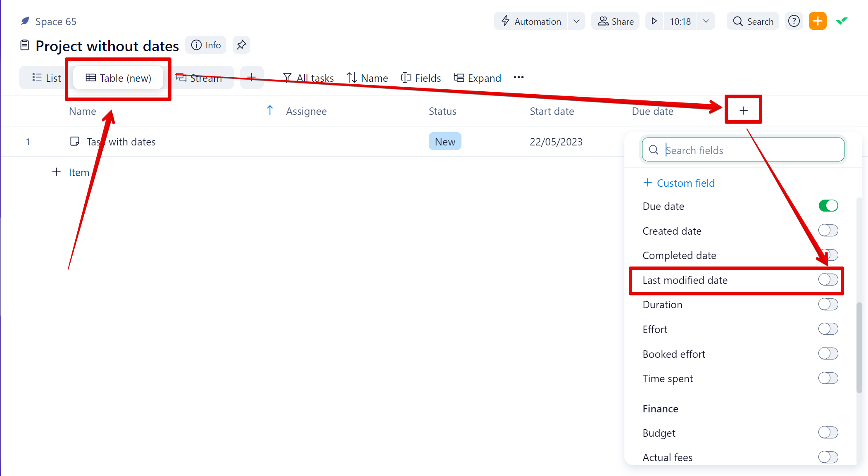The height and width of the screenshot is (476, 868).
Task: Start the timer play button
Action: 654,21
